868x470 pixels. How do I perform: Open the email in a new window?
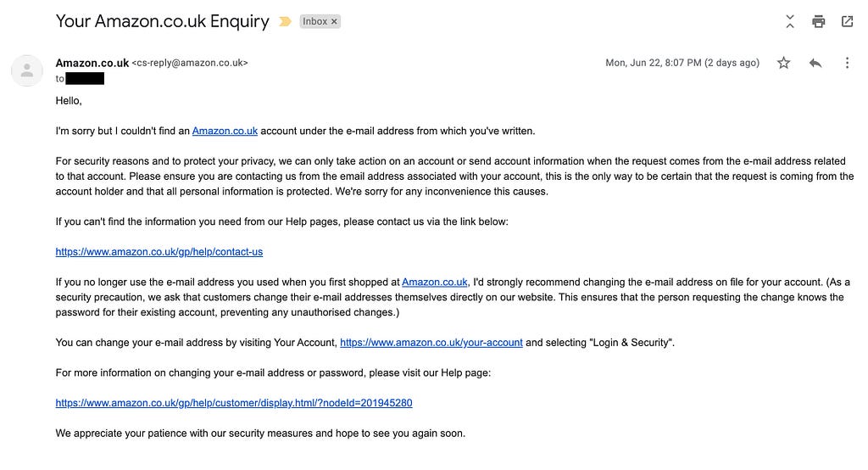coord(847,21)
